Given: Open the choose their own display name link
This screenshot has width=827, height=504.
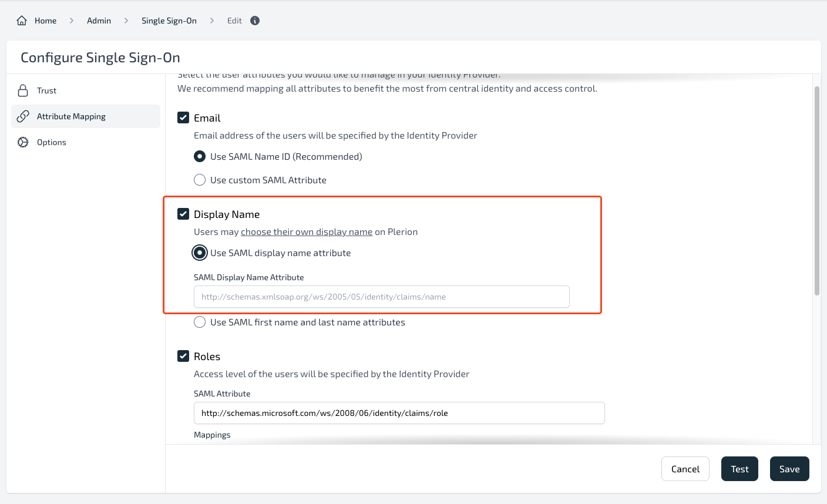Looking at the screenshot, I should point(307,231).
